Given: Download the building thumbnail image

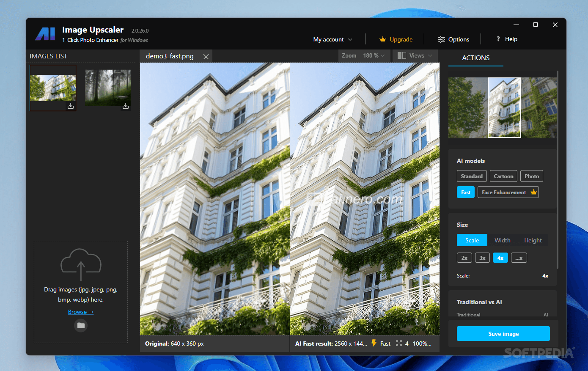Looking at the screenshot, I should click(71, 106).
